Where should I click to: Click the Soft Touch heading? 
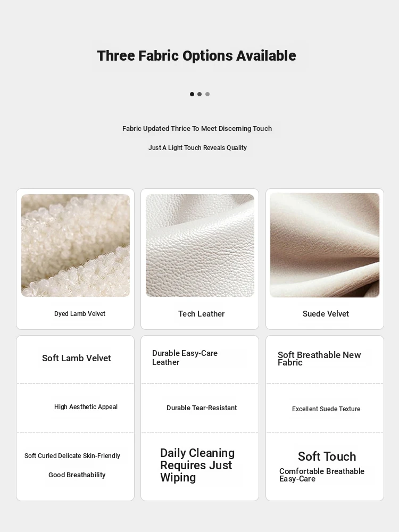click(x=327, y=456)
